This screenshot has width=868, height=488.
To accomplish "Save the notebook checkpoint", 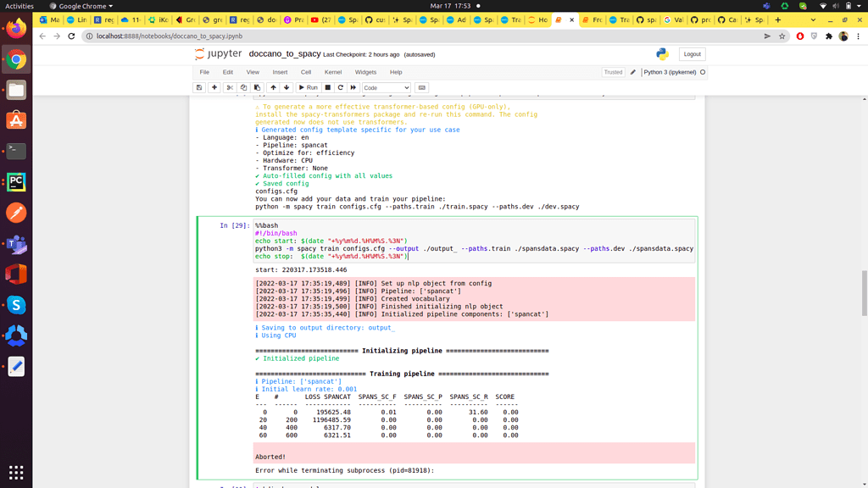I will click(200, 87).
